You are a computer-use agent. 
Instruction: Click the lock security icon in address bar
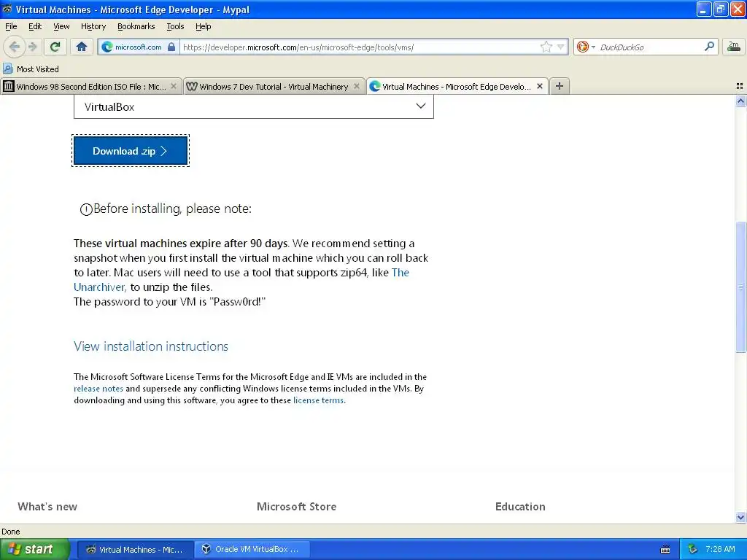click(171, 47)
